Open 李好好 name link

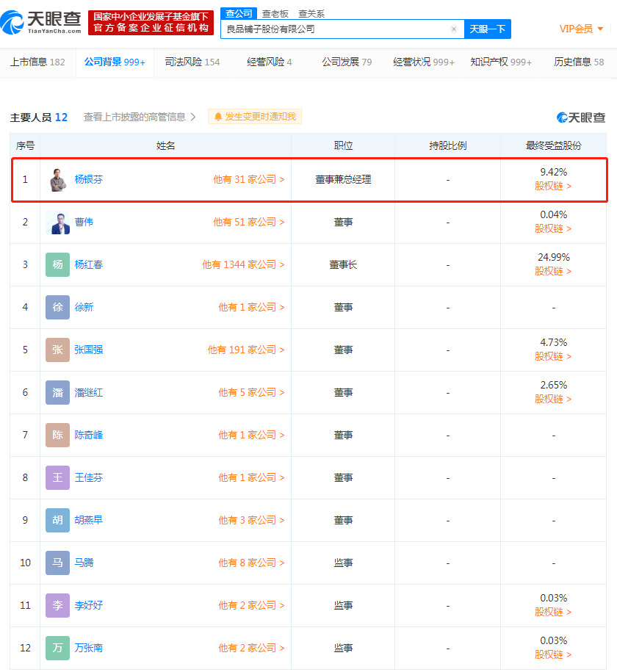89,605
